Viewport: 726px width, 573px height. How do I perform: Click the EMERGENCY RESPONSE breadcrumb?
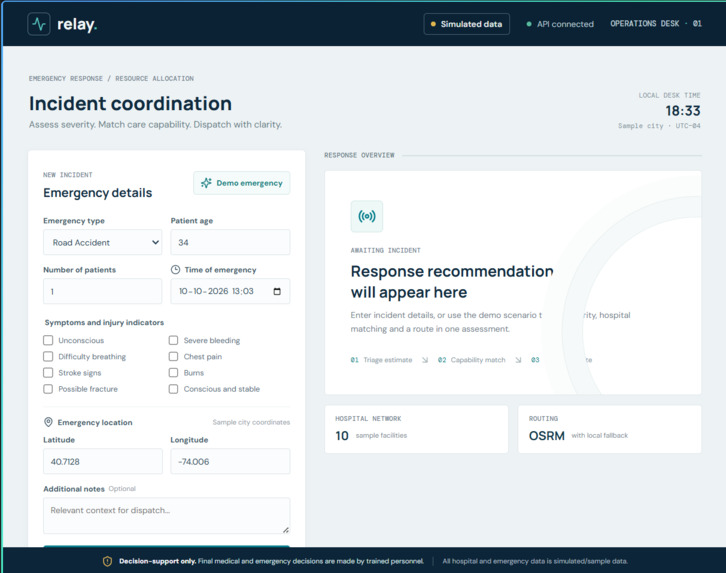(66, 78)
